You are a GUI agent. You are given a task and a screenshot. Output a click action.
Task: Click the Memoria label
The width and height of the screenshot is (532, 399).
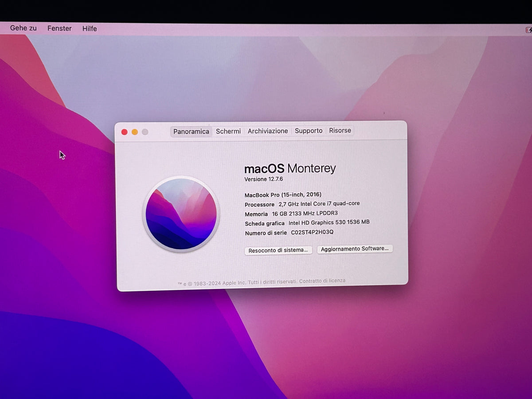(256, 214)
